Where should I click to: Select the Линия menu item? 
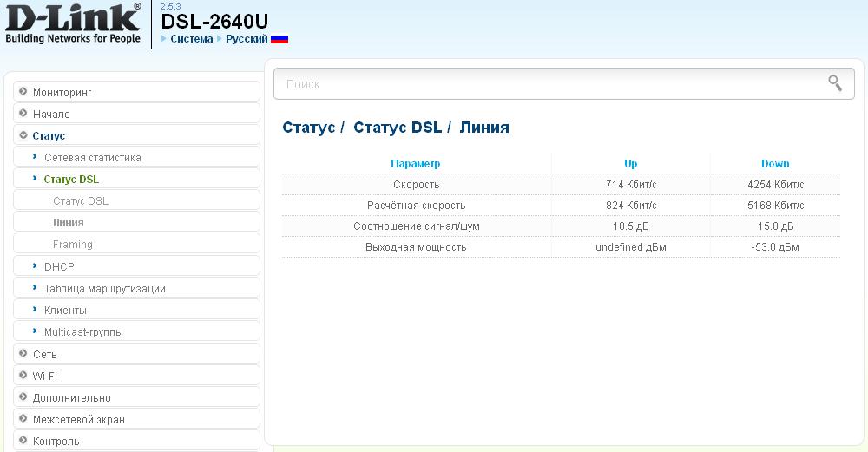click(136, 222)
